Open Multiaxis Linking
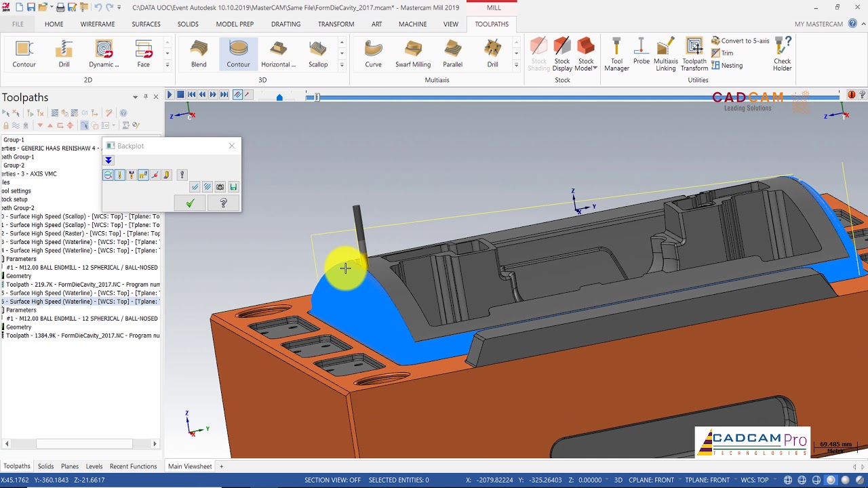This screenshot has width=868, height=488. [x=665, y=54]
